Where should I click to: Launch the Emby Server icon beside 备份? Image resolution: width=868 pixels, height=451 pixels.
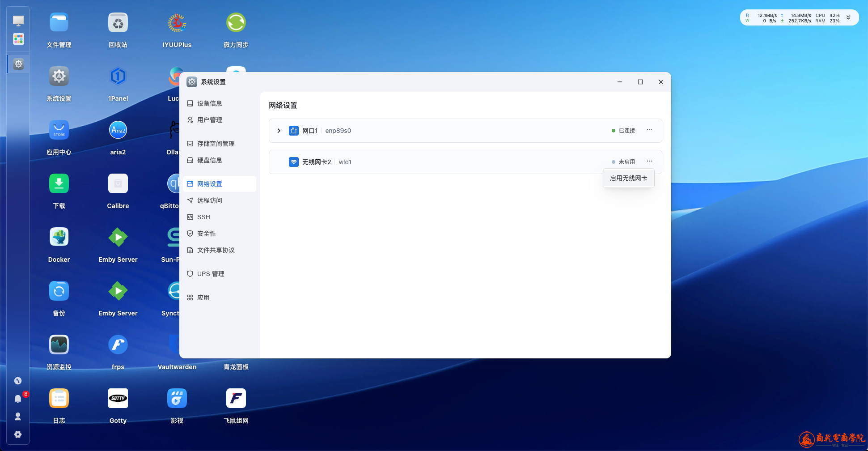click(118, 291)
